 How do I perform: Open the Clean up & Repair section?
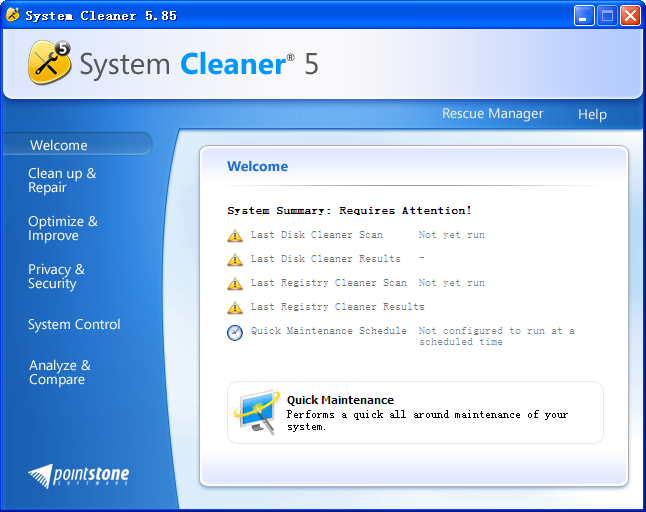click(x=62, y=180)
